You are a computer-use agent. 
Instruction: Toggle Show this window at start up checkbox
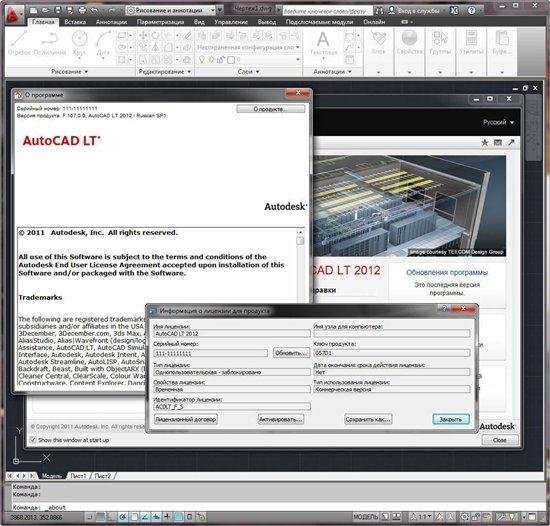[x=33, y=439]
